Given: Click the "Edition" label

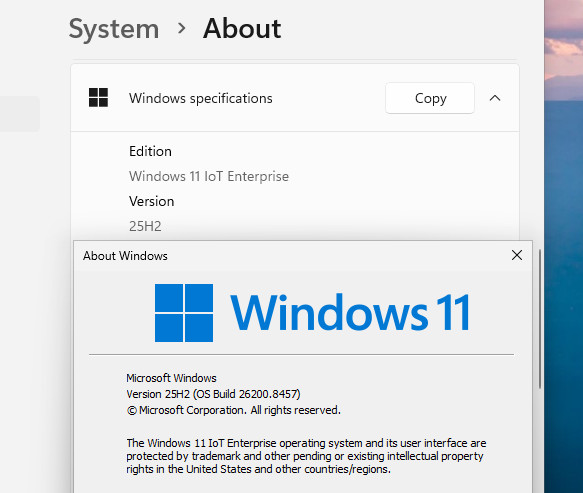Looking at the screenshot, I should pyautogui.click(x=150, y=151).
